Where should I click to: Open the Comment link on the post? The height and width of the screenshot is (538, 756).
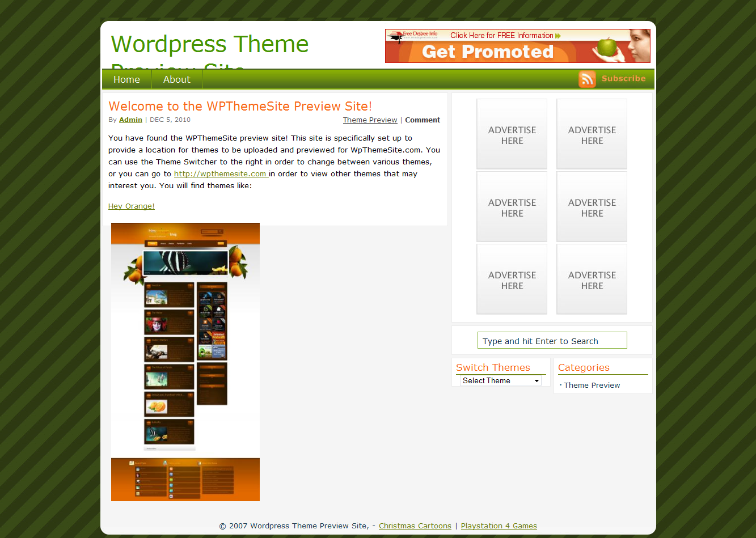(422, 120)
